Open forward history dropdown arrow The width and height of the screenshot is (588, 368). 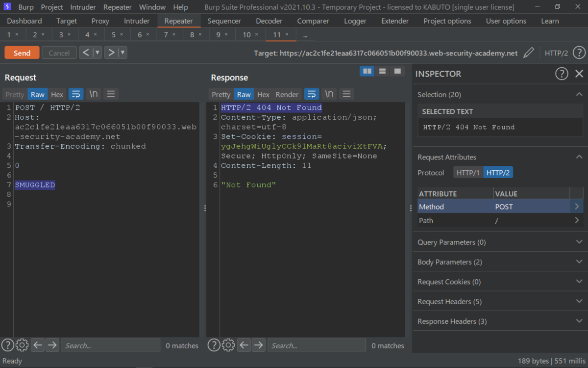pos(122,53)
